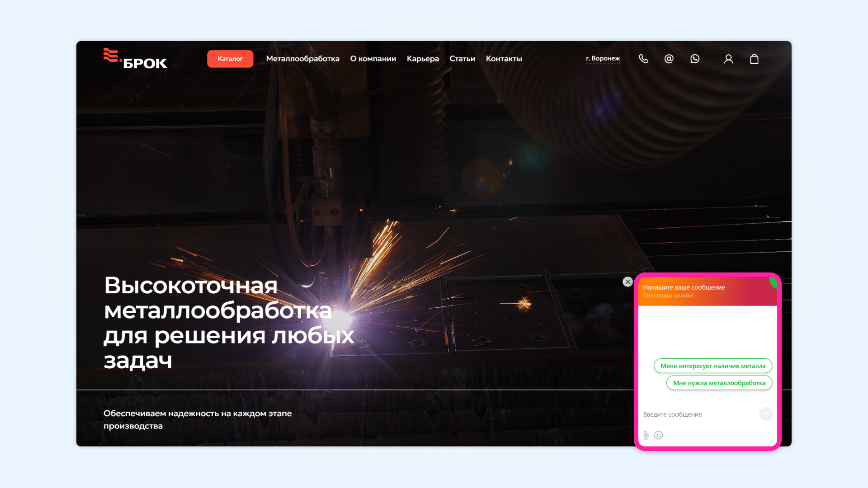Image resolution: width=868 pixels, height=488 pixels.
Task: Open the Металлообработка menu item
Action: (x=302, y=59)
